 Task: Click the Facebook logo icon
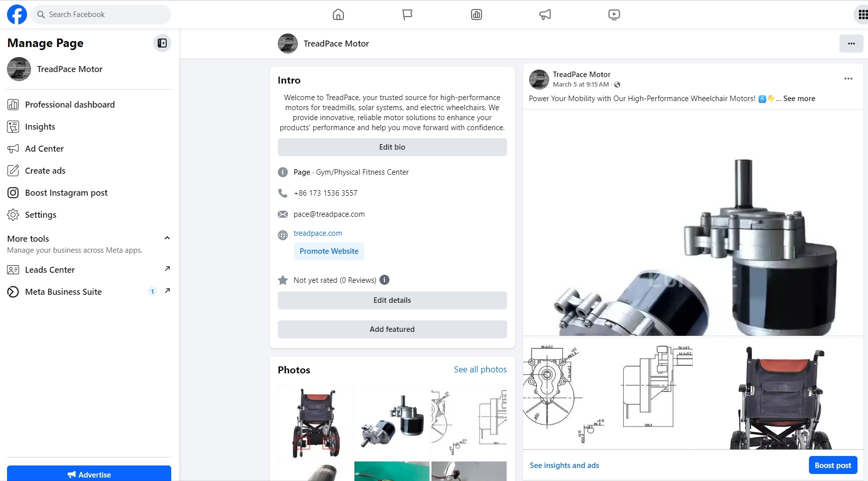tap(17, 15)
